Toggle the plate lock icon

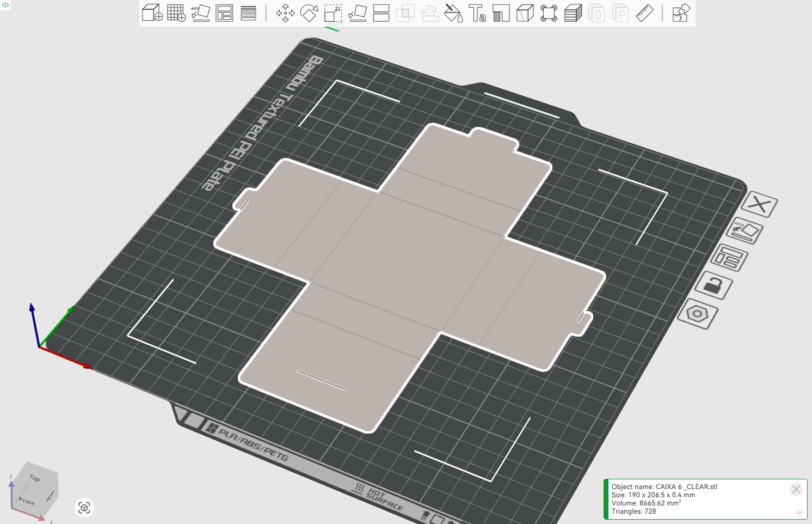pos(713,285)
